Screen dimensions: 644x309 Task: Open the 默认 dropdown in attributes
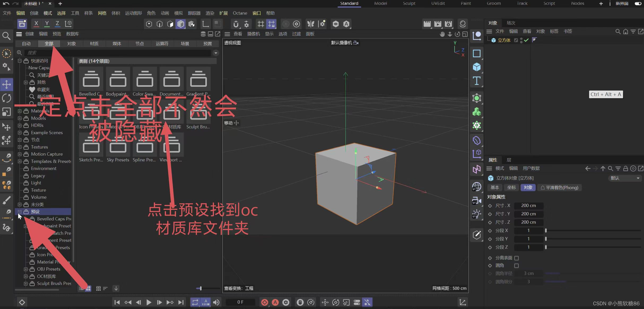(x=625, y=178)
